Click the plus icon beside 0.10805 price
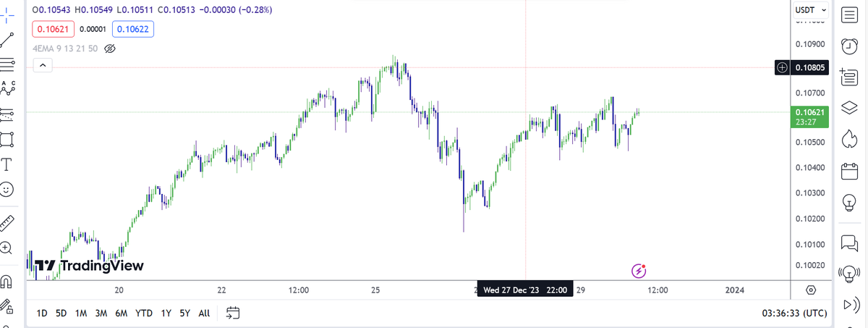This screenshot has height=328, width=868. click(782, 67)
